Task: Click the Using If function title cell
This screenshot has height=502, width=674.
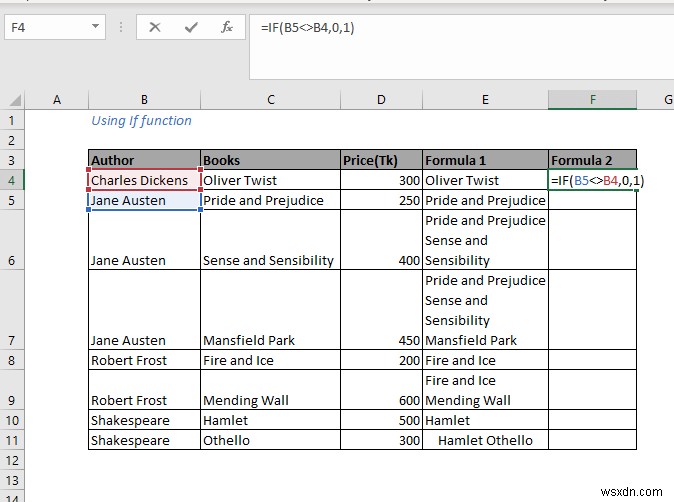Action: (141, 120)
